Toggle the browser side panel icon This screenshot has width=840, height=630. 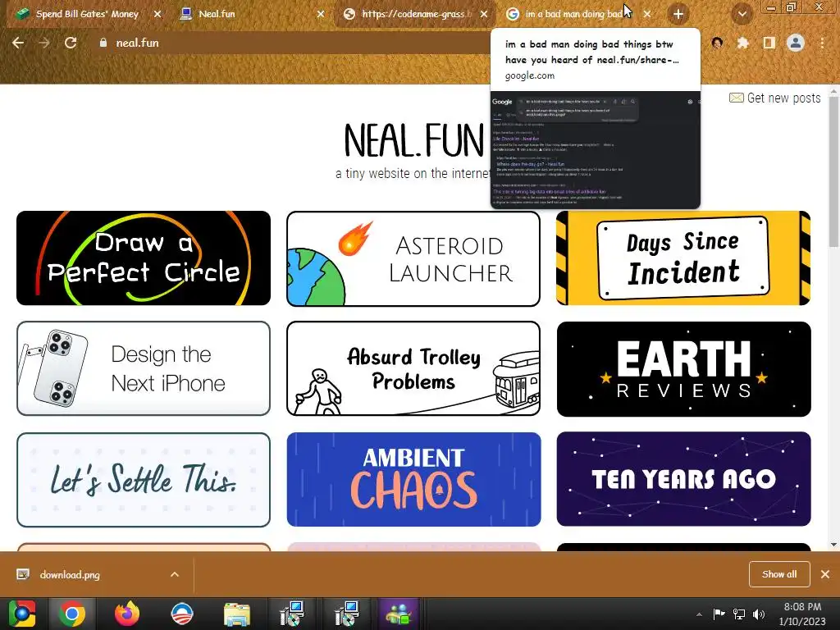(x=769, y=43)
